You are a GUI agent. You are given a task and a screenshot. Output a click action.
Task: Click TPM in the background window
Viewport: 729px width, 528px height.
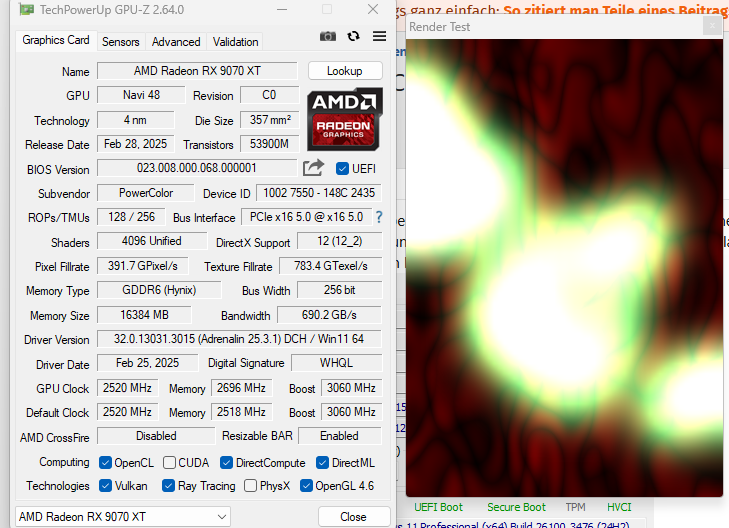click(x=575, y=507)
